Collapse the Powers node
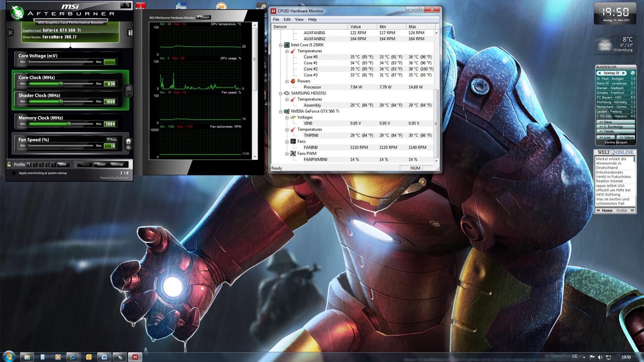644x362 pixels. (287, 81)
